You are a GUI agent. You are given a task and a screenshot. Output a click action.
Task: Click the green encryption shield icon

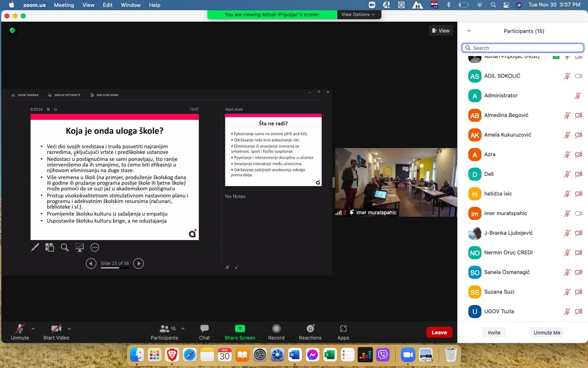pos(12,30)
